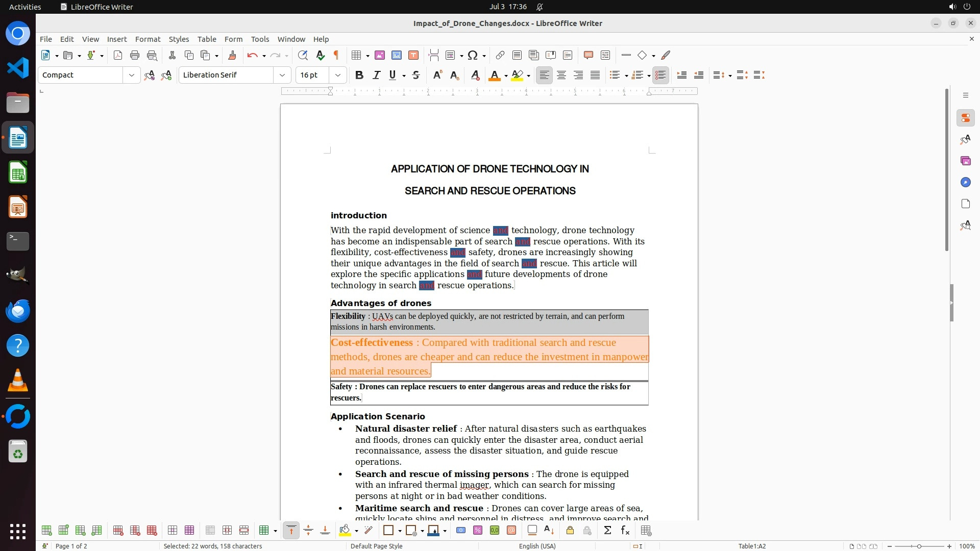980x551 pixels.
Task: Click the Sum formula icon in table toolbar
Action: 607,531
